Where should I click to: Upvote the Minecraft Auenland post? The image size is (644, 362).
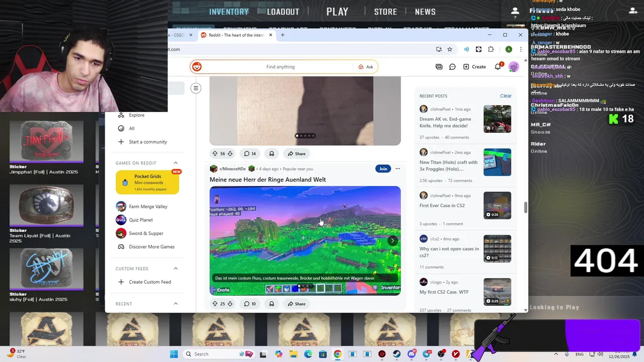215,304
